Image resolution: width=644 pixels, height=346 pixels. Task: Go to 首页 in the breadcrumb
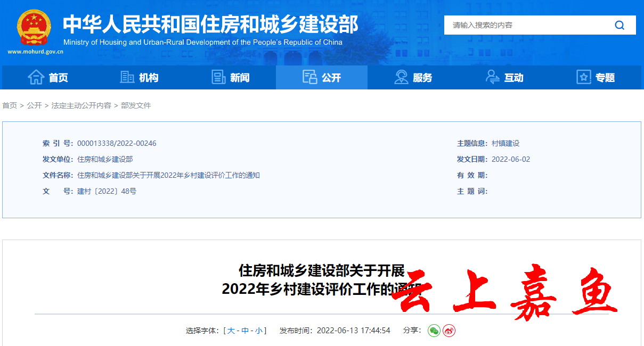[10, 105]
